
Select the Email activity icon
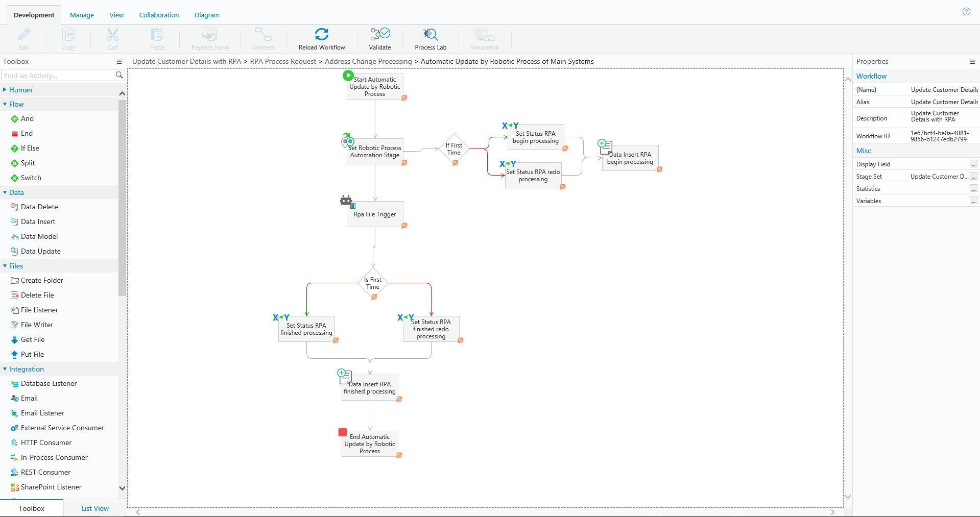(15, 399)
